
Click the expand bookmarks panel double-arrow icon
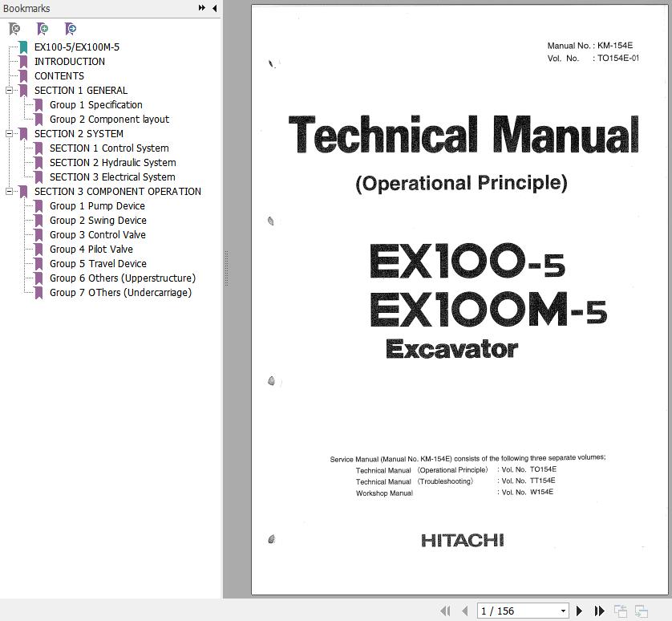point(201,8)
